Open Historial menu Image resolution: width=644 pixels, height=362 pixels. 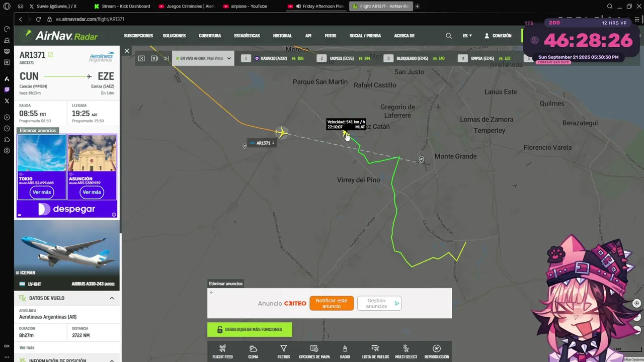(282, 36)
